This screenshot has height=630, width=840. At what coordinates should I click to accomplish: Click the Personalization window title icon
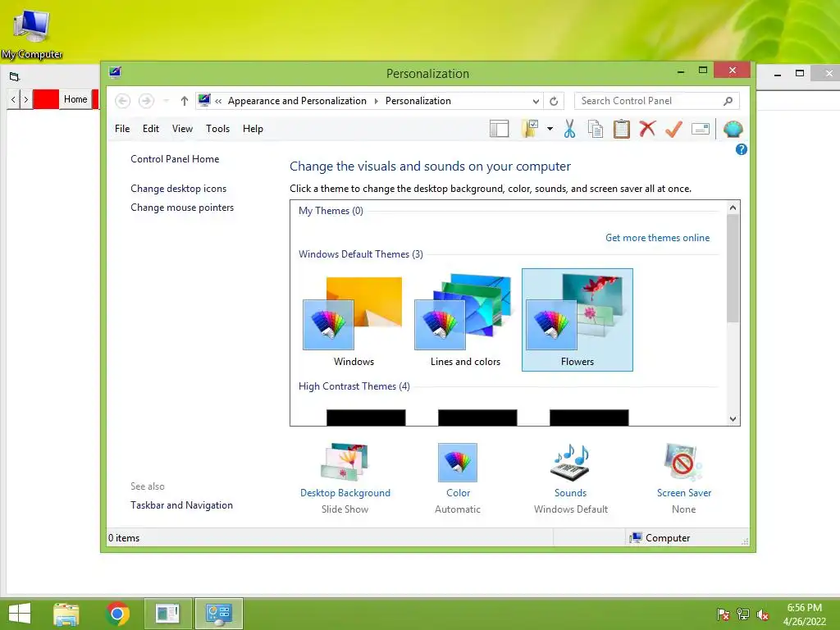pos(115,72)
